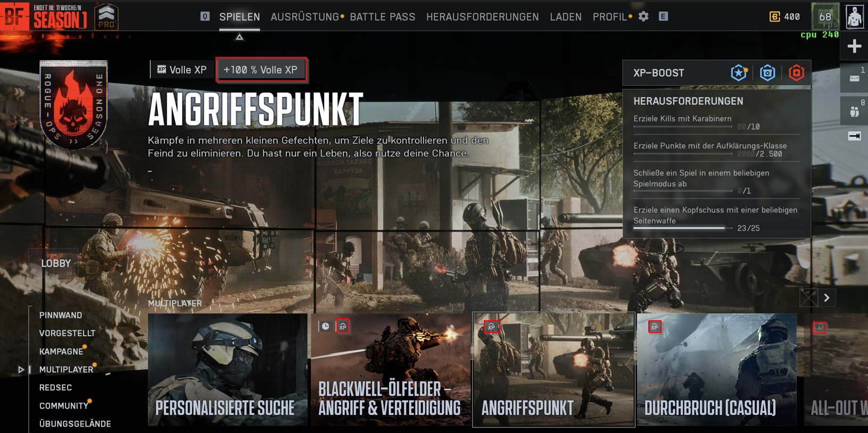Open the friends list people icon
Image resolution: width=868 pixels, height=433 pixels.
pyautogui.click(x=854, y=111)
